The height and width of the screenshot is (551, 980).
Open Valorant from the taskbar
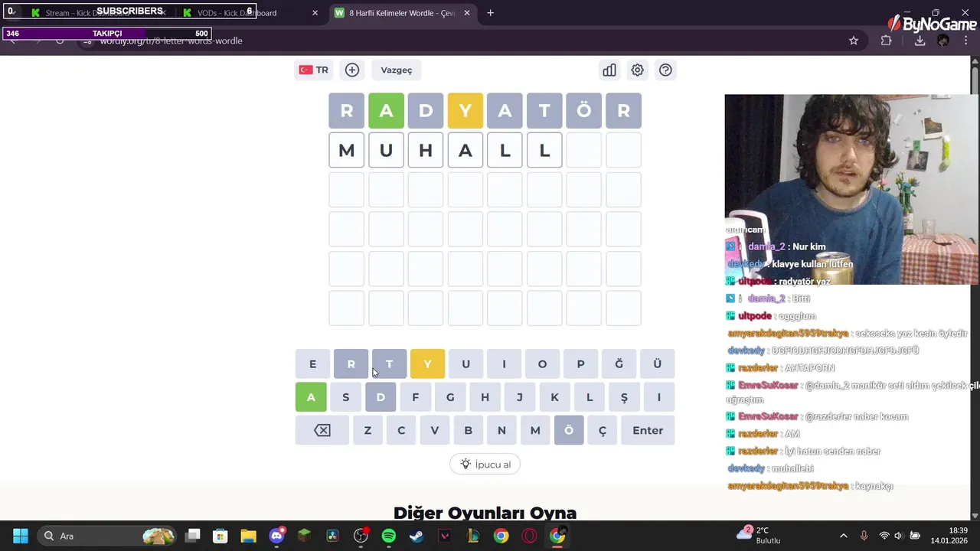point(445,536)
